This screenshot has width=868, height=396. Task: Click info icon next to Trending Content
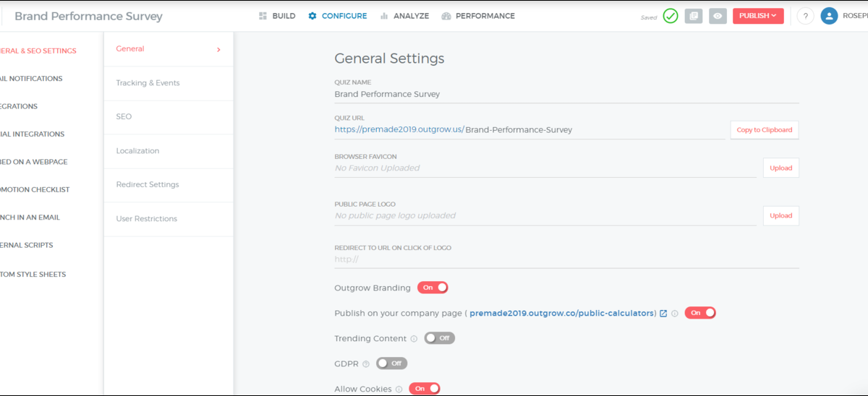pos(414,338)
